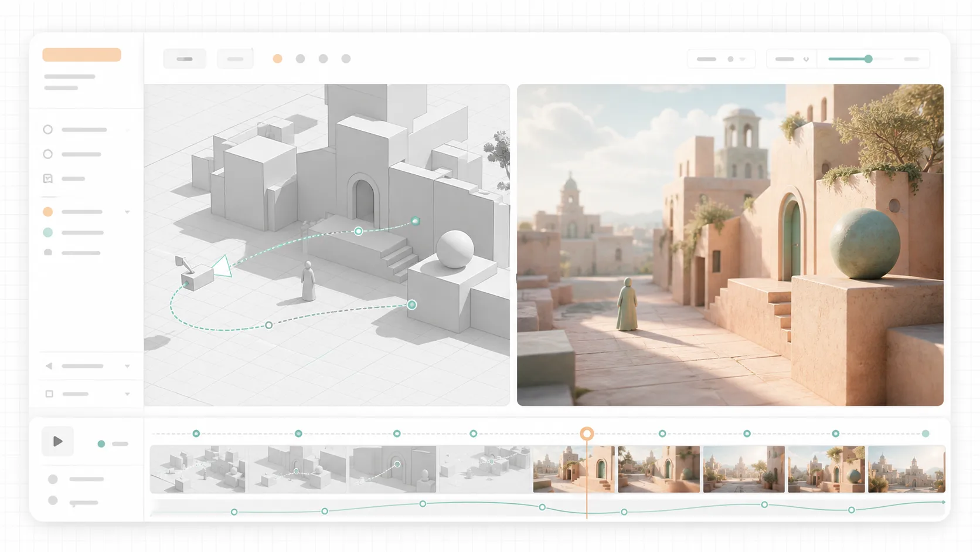
Task: Click the orange highlighted button in the sidebar top
Action: (x=81, y=55)
